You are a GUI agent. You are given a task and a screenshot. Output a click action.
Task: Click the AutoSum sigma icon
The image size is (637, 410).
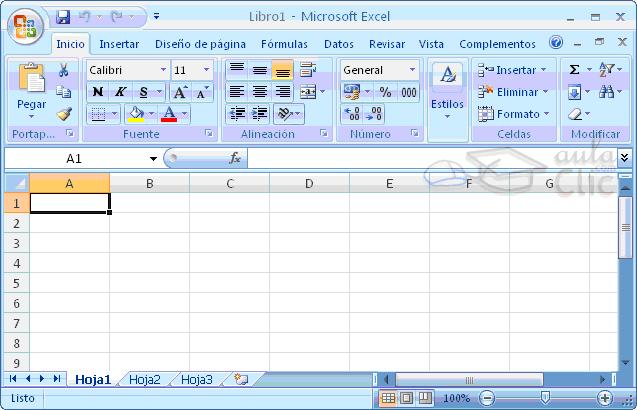574,70
